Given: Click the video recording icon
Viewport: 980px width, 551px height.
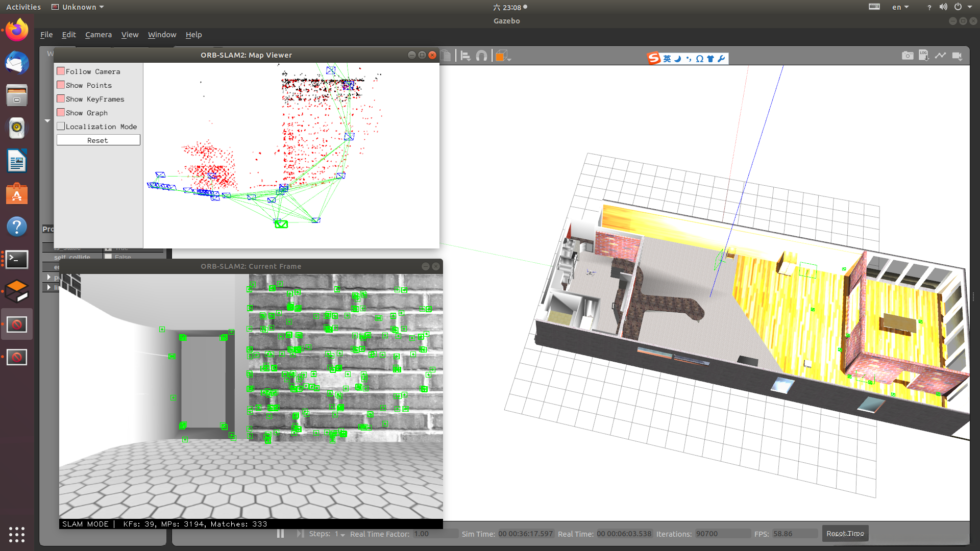Looking at the screenshot, I should tap(957, 56).
